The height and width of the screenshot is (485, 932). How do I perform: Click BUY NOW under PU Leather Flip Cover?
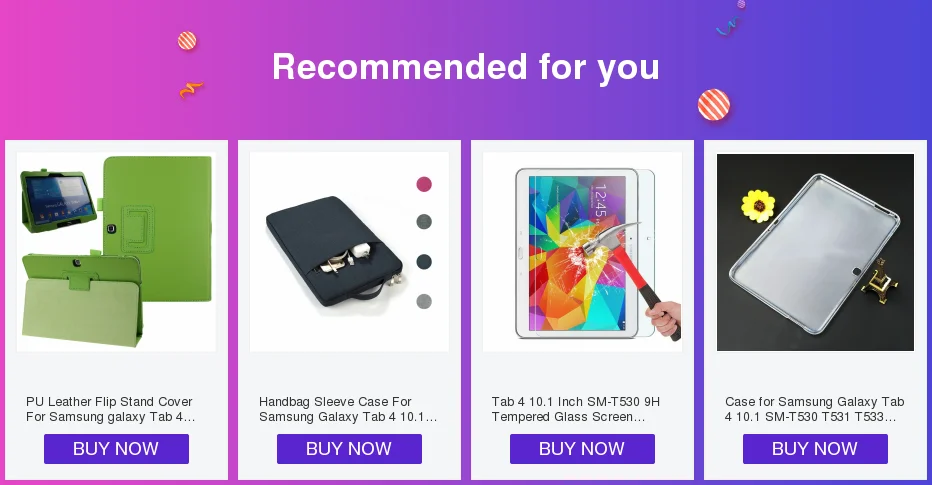click(x=116, y=449)
